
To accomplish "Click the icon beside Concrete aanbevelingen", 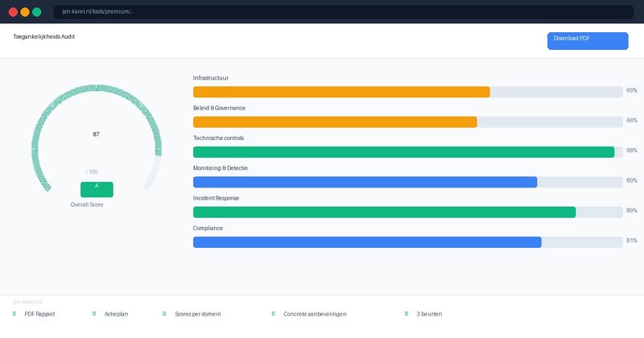I will click(x=273, y=314).
